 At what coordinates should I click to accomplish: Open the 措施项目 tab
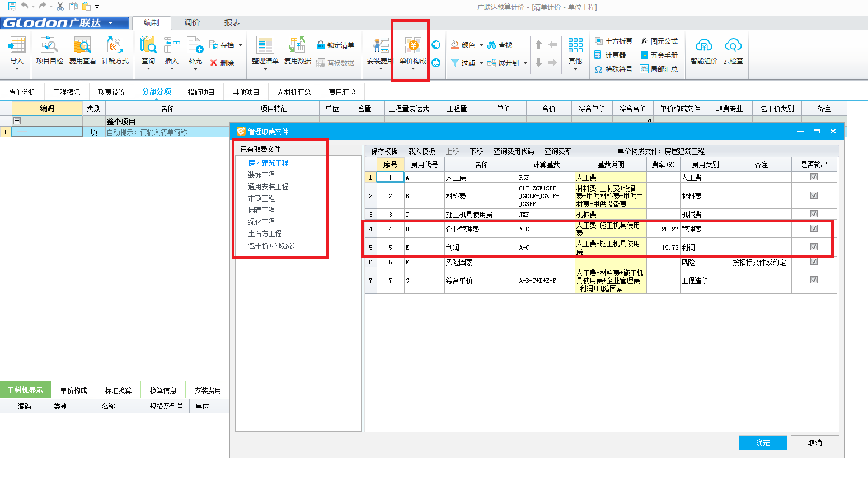[x=201, y=92]
